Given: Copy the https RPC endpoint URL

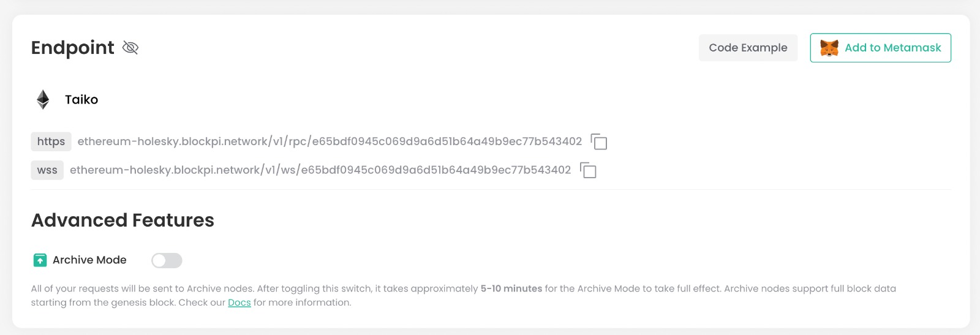Looking at the screenshot, I should point(598,141).
